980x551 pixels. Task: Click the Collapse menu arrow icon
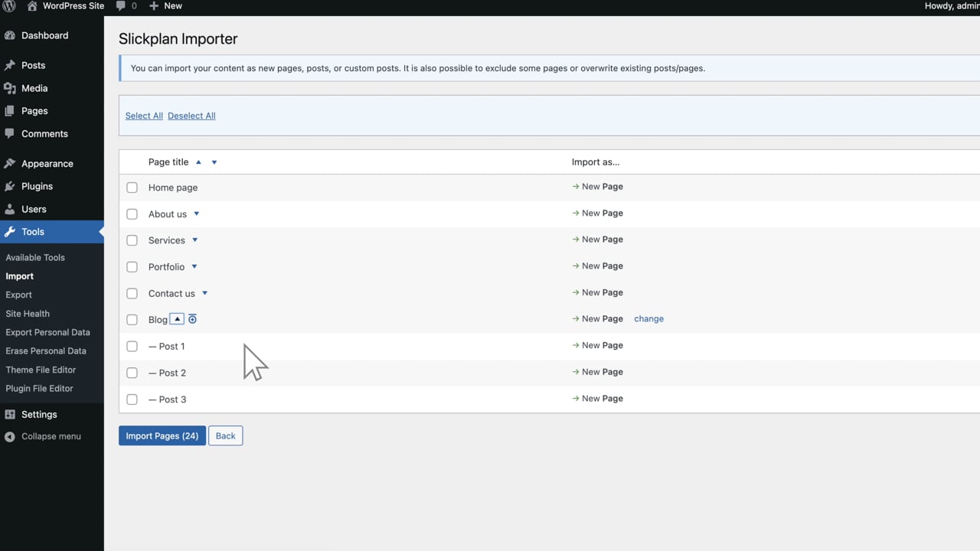(x=10, y=436)
